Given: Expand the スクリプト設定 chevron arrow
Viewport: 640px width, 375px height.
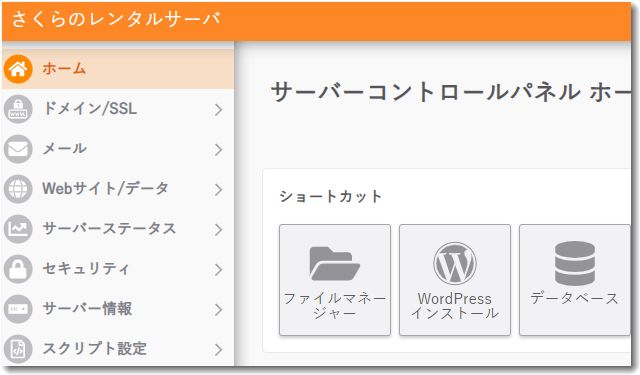Looking at the screenshot, I should [x=218, y=349].
